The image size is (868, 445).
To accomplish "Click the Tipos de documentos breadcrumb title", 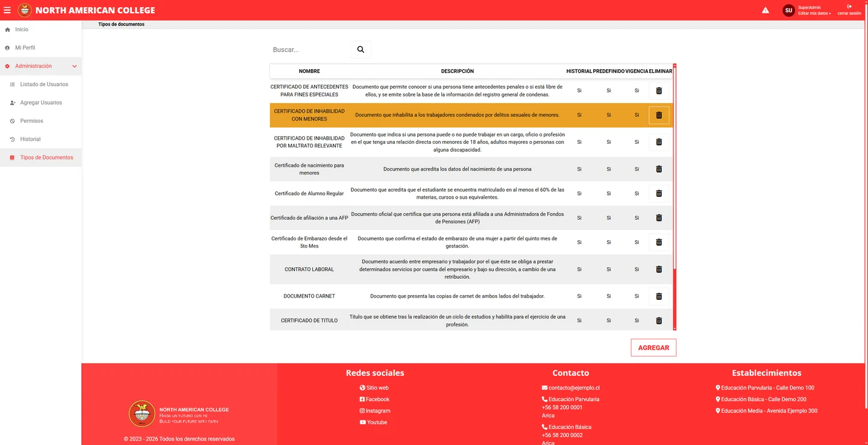I will tap(121, 25).
